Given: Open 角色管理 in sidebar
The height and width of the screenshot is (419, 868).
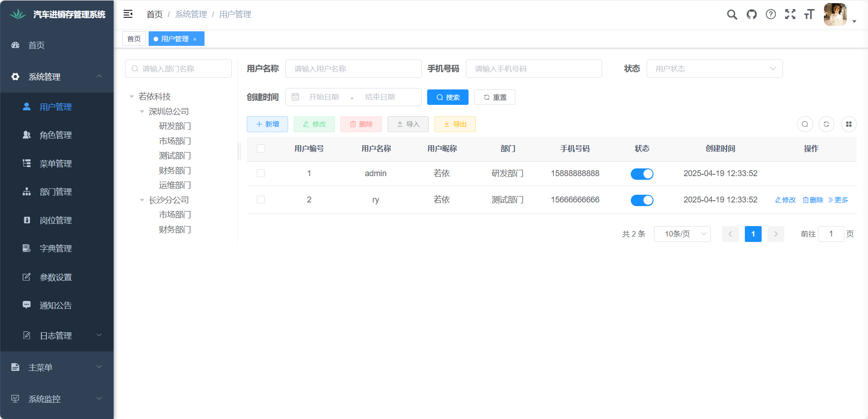Looking at the screenshot, I should click(57, 135).
